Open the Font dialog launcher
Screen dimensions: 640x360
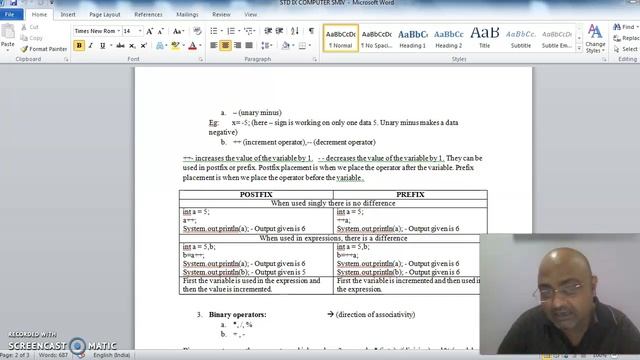point(201,60)
